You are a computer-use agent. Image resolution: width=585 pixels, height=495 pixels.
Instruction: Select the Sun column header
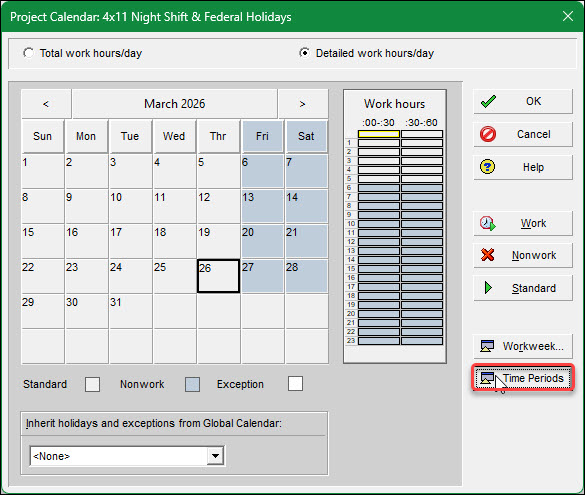pyautogui.click(x=42, y=136)
